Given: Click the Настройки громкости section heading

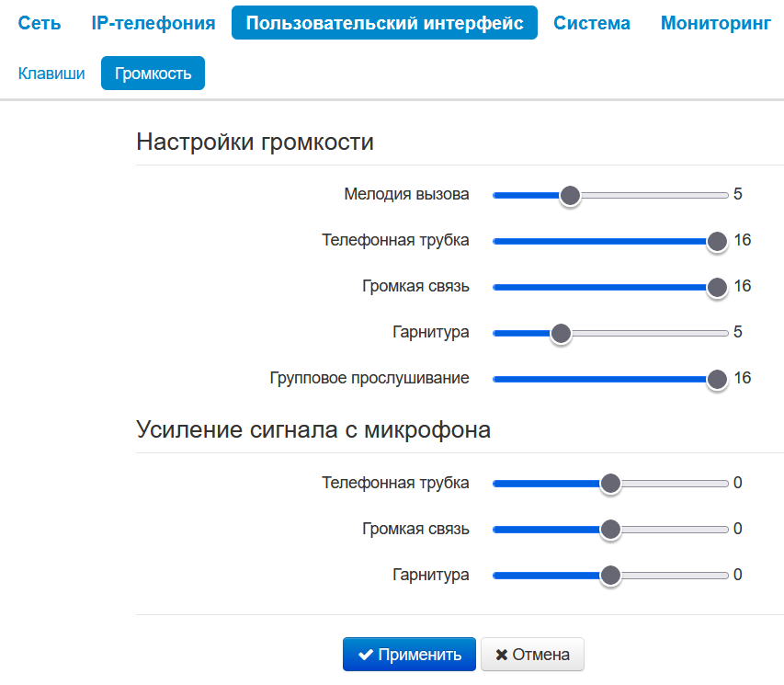Looking at the screenshot, I should pos(255,143).
